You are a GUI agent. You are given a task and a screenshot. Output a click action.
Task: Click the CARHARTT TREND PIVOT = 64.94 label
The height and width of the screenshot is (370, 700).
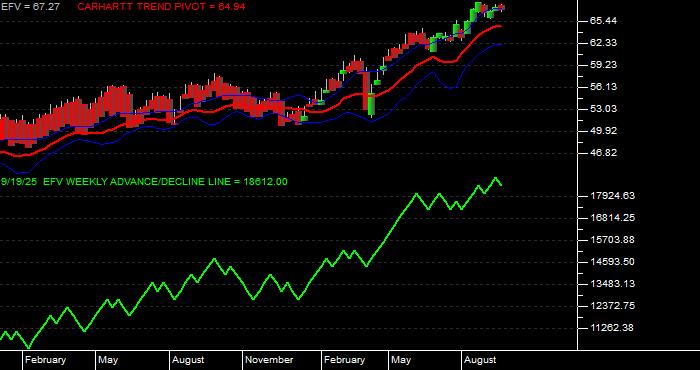(x=161, y=7)
